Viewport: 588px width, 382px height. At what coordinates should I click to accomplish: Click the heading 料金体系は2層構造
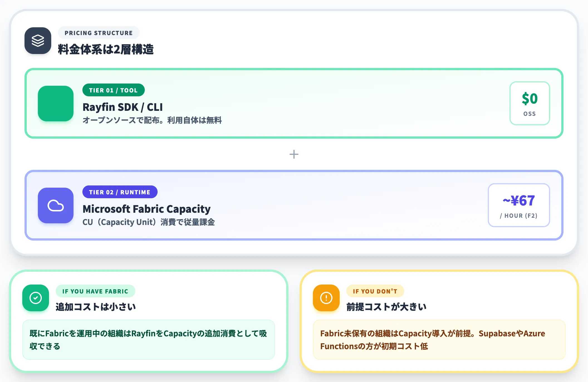(106, 50)
